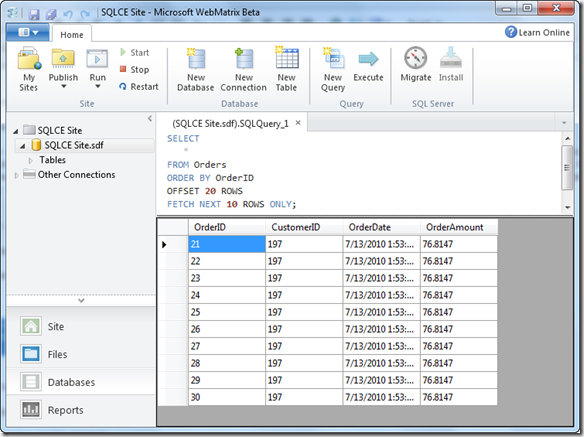Click Learn Online help icon

(511, 32)
